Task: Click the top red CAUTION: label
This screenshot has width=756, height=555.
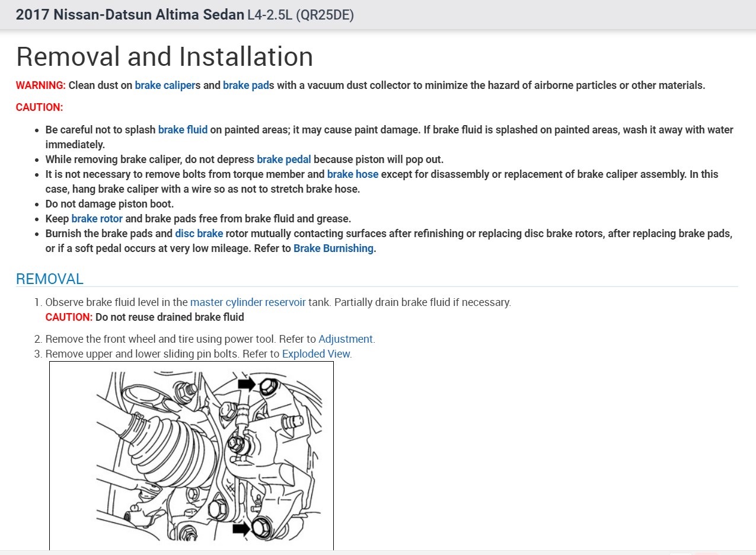Action: pos(39,107)
